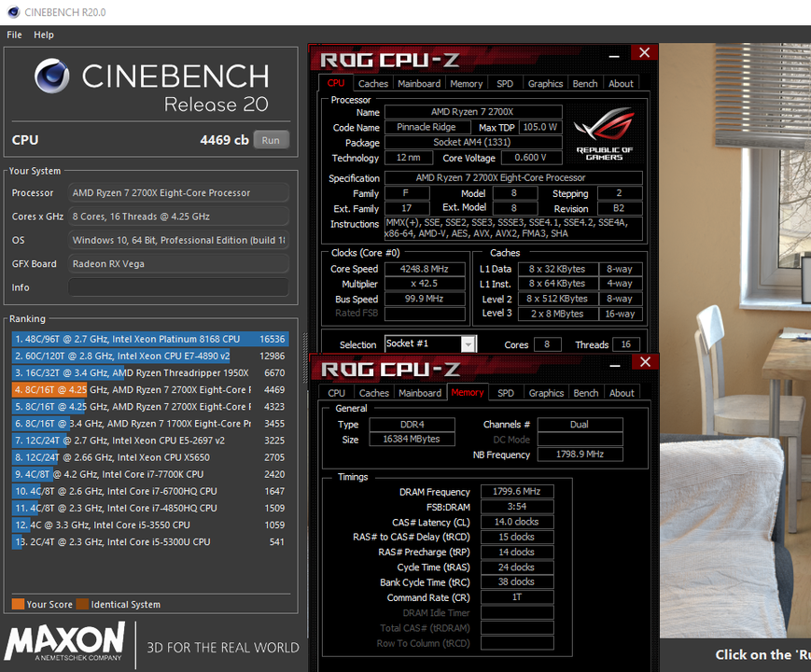Expand the Socket #1 selection dropdown

[x=468, y=344]
